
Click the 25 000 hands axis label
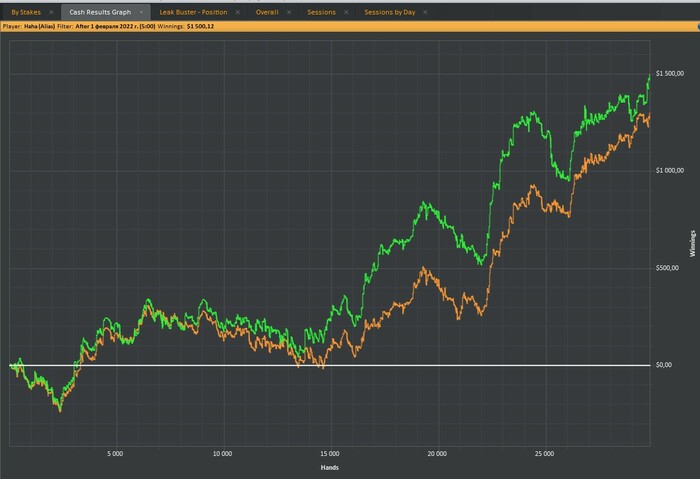[544, 454]
